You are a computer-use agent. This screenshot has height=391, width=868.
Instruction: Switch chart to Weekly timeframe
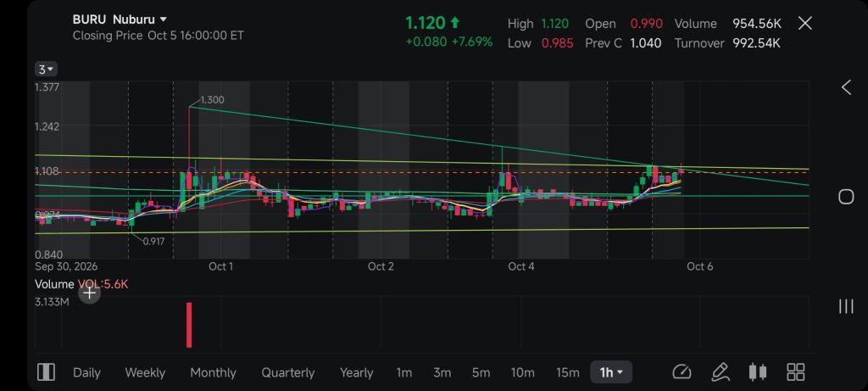pyautogui.click(x=145, y=372)
